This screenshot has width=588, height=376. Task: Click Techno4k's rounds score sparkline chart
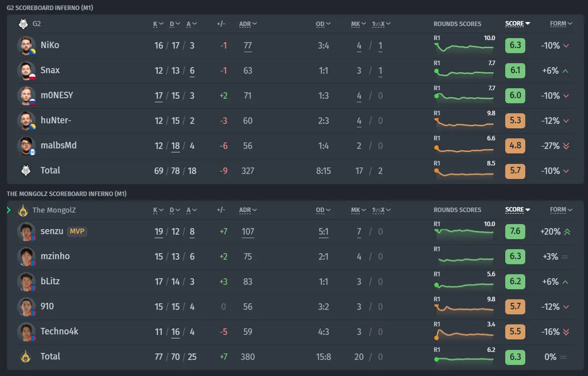click(x=464, y=333)
